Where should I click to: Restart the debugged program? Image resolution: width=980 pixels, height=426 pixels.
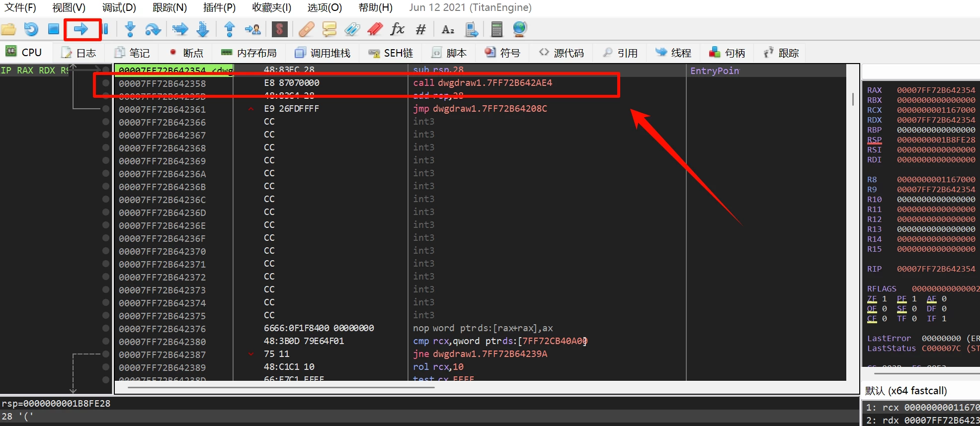[31, 29]
